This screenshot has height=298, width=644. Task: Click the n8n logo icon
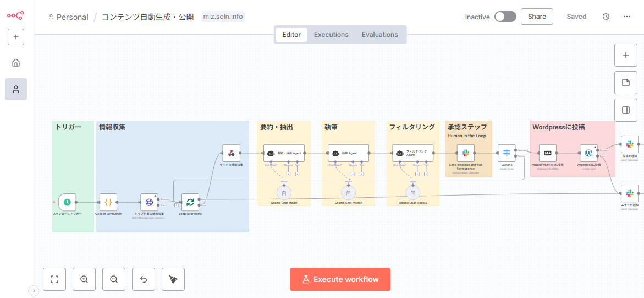(x=15, y=15)
